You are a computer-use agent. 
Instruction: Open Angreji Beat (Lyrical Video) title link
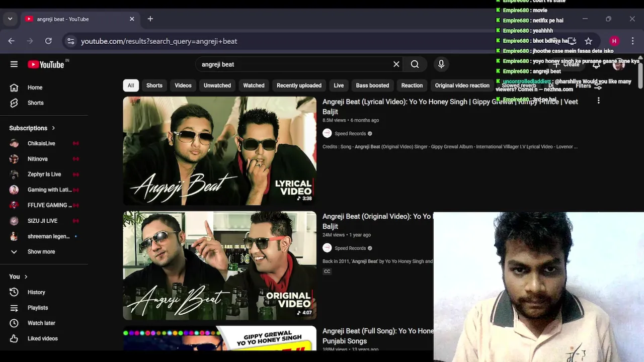(450, 107)
